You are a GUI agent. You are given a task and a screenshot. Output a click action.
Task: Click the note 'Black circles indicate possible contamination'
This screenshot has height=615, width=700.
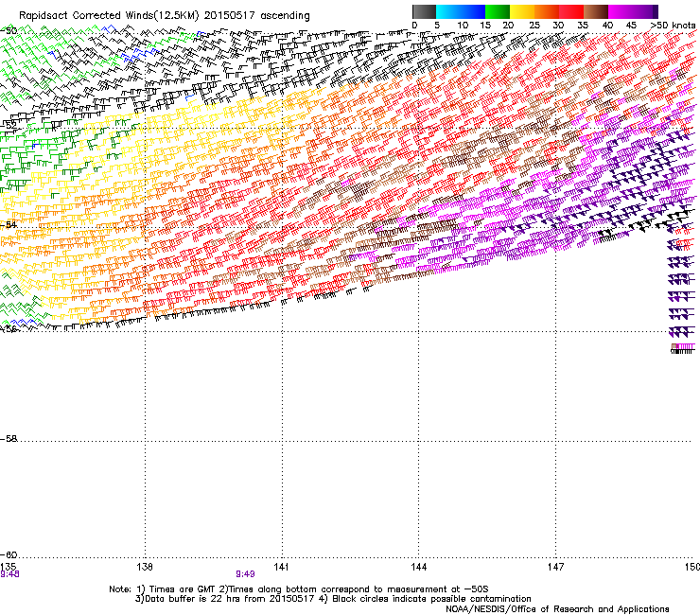click(x=431, y=599)
